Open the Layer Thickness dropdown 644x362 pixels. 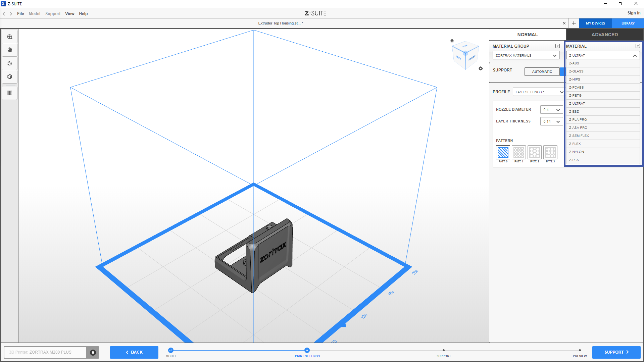tap(551, 121)
